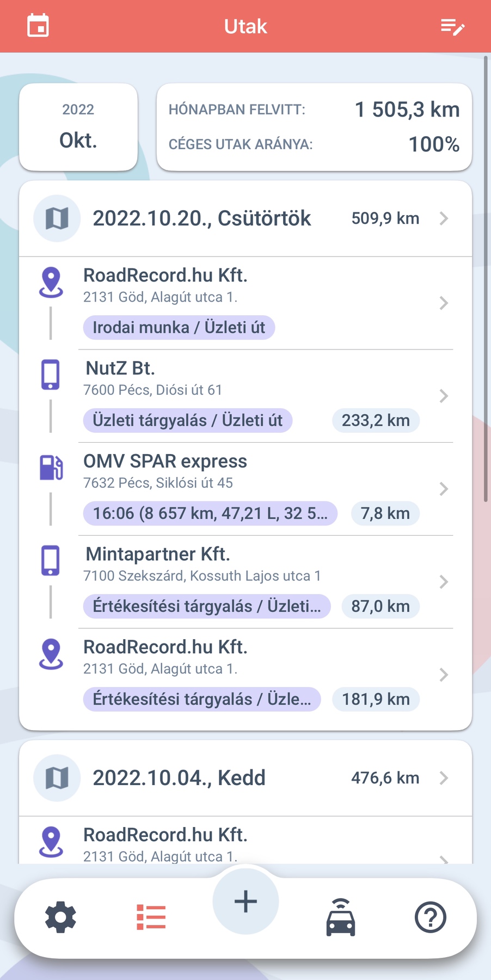
Task: Tap the edit list icon in header
Action: [452, 27]
